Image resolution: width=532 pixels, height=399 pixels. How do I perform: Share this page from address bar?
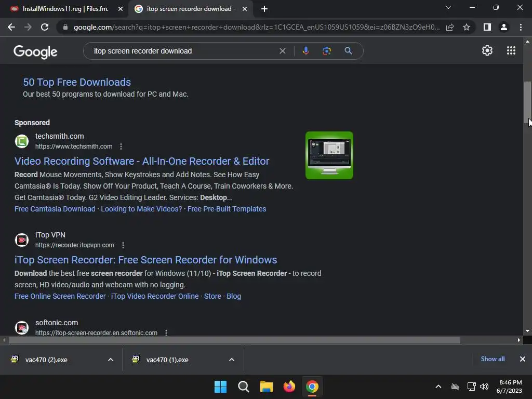[x=450, y=27]
